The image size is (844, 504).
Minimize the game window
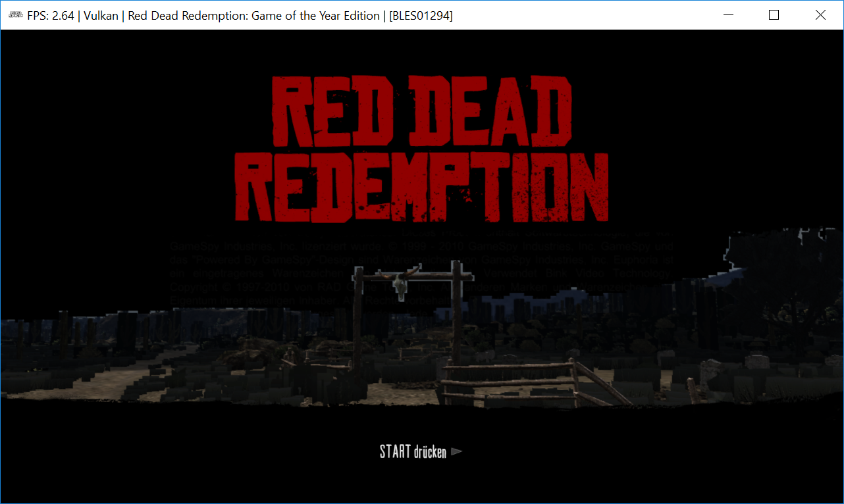727,15
